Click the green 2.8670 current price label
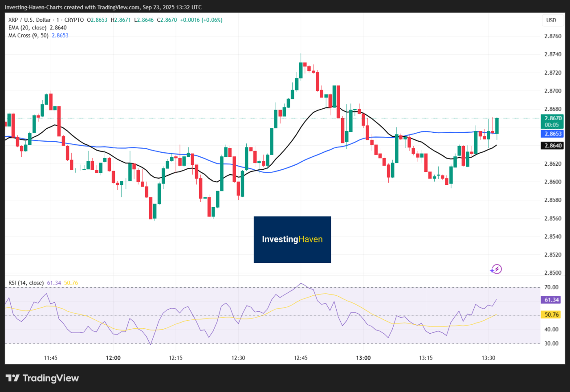The height and width of the screenshot is (392, 570). pyautogui.click(x=552, y=118)
